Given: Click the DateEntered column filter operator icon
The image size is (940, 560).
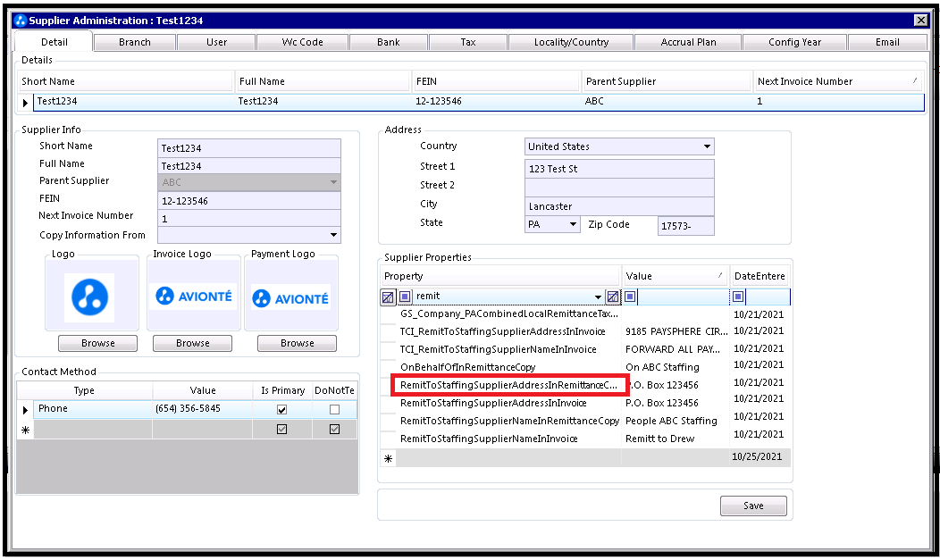Looking at the screenshot, I should 738,297.
